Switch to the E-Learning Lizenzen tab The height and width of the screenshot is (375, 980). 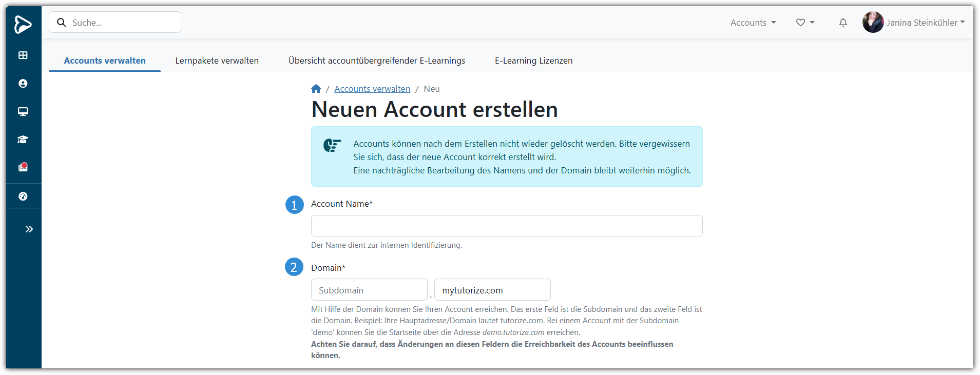(533, 61)
